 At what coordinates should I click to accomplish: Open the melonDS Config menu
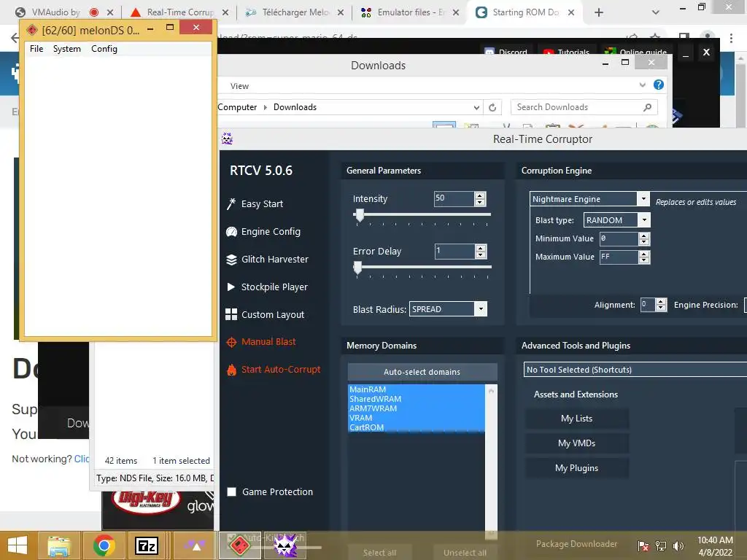pos(104,49)
